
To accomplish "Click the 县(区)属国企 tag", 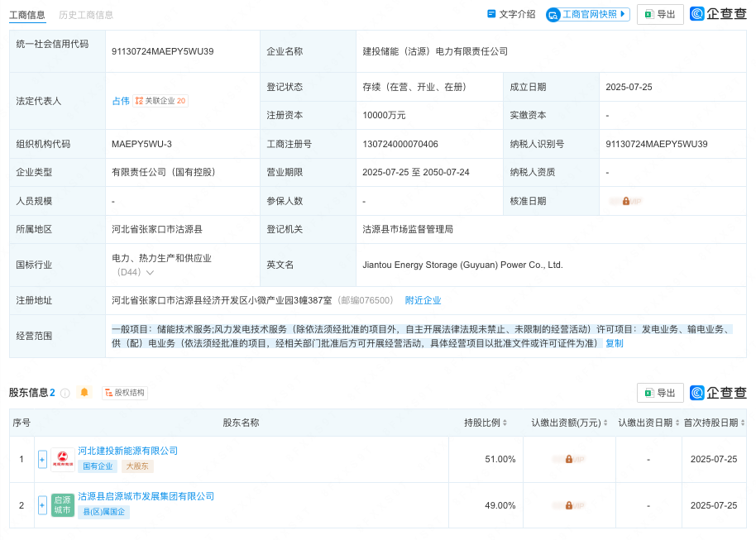I will [103, 512].
